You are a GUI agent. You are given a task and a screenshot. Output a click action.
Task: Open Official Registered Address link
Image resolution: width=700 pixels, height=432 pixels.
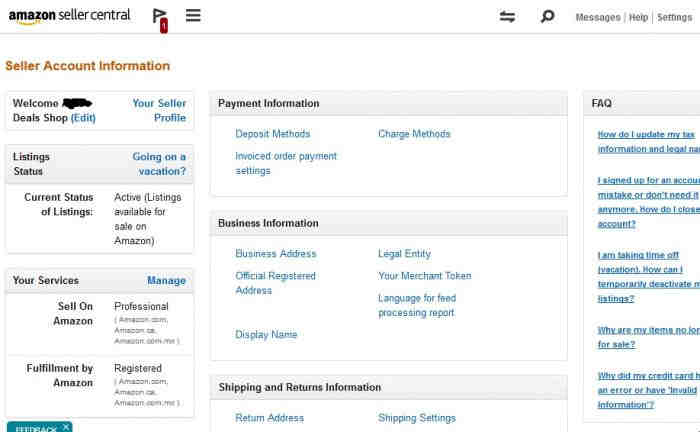275,283
